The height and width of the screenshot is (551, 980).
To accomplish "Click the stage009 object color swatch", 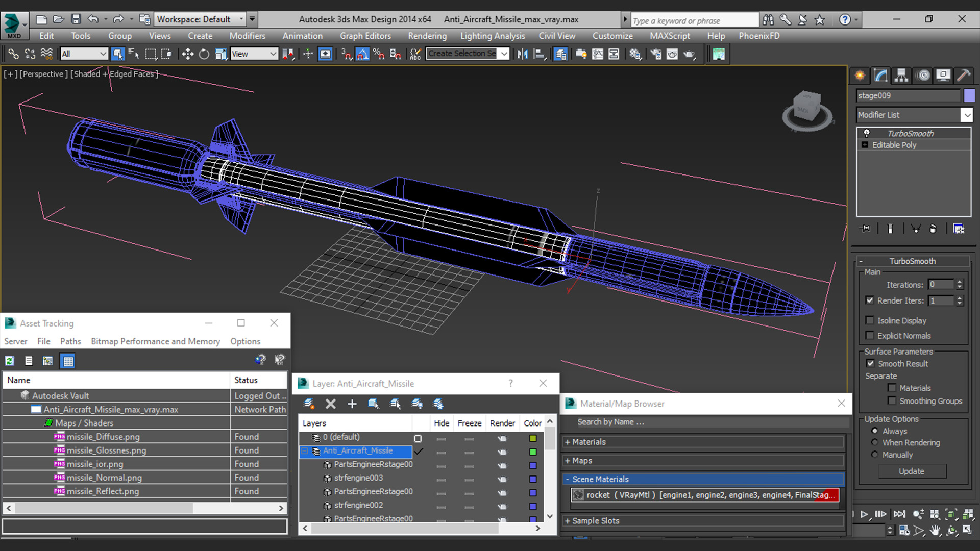I will (x=969, y=95).
